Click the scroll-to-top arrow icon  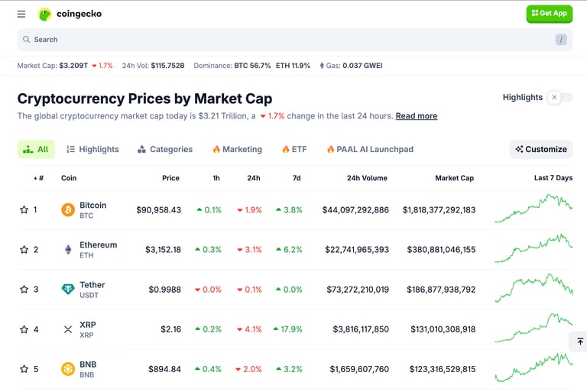coord(579,342)
